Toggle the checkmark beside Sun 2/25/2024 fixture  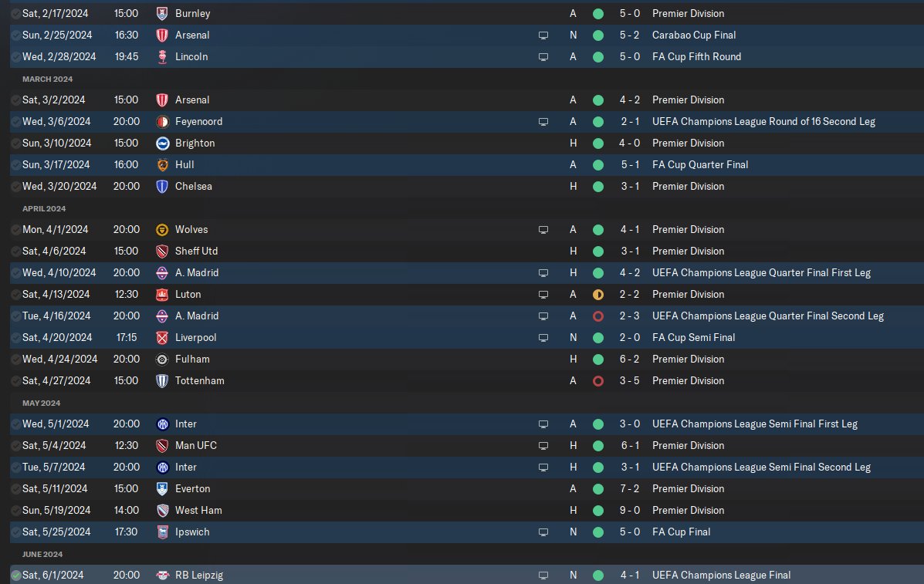(16, 35)
